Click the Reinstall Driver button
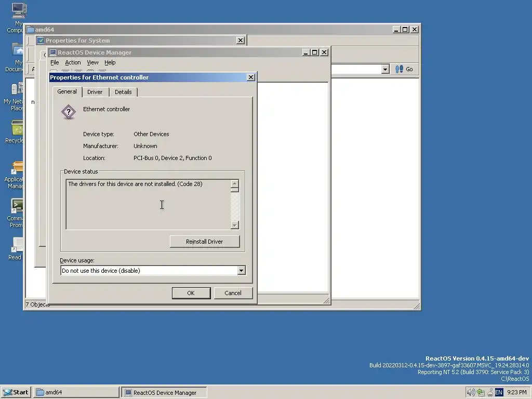Viewport: 532px width, 399px height. click(x=205, y=242)
